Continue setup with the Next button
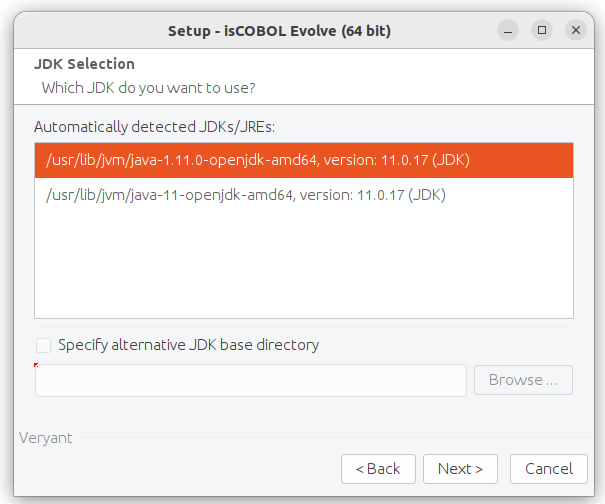 tap(460, 469)
